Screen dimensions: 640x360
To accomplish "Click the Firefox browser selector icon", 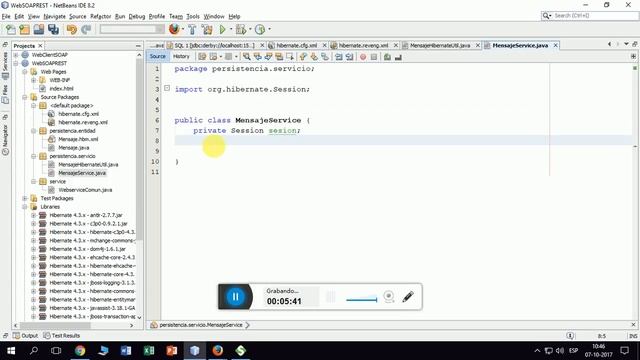I will [174, 29].
